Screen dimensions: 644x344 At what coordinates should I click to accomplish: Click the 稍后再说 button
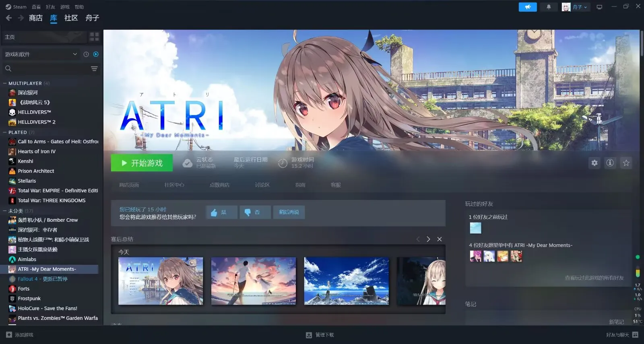(x=289, y=212)
